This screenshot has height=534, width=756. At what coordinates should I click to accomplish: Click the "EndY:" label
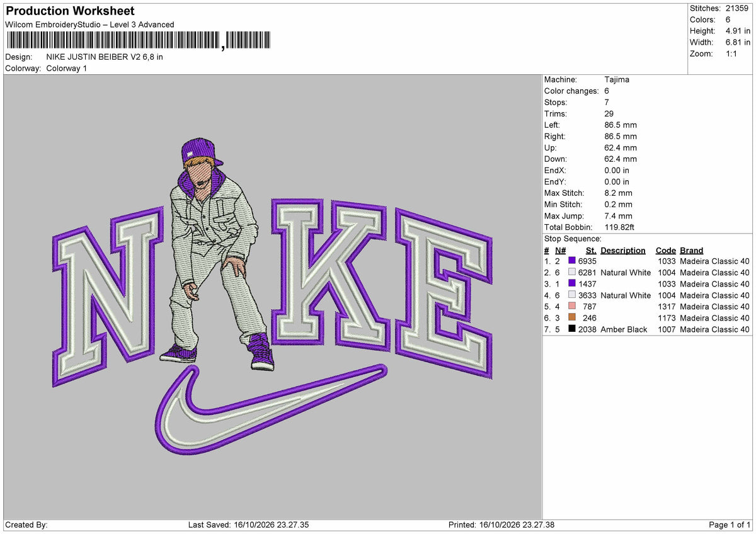click(x=556, y=181)
